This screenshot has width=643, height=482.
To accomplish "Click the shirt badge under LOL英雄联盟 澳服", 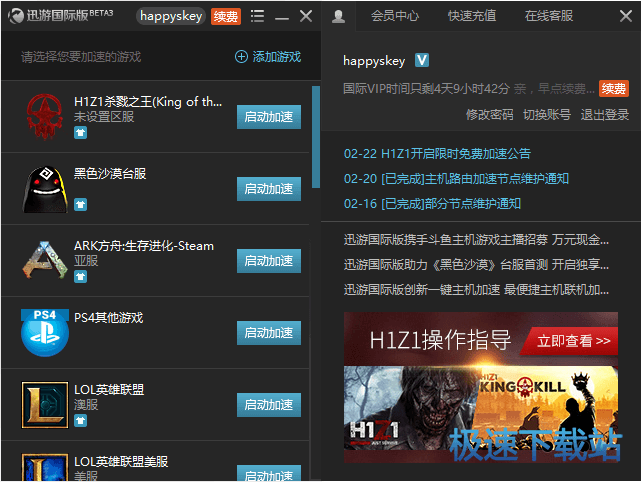I will pyautogui.click(x=80, y=420).
